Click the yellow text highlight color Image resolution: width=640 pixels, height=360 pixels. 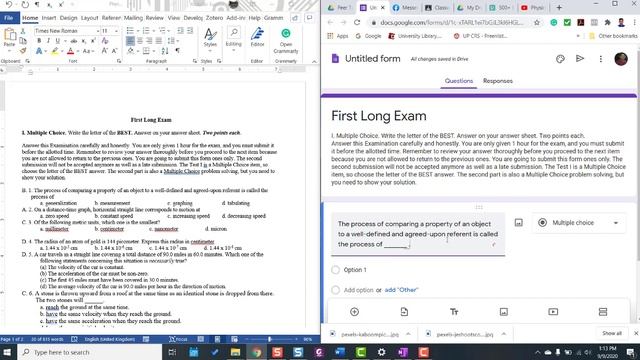(x=55, y=51)
